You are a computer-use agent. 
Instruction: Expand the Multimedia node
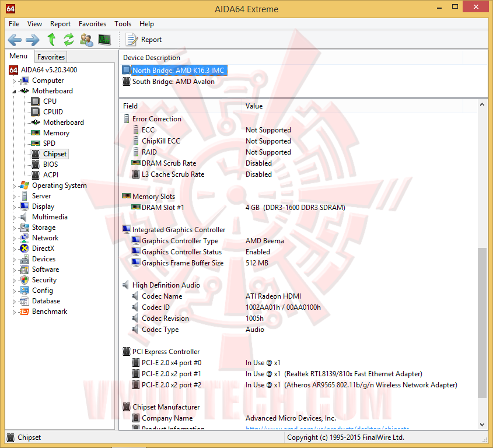tap(14, 217)
